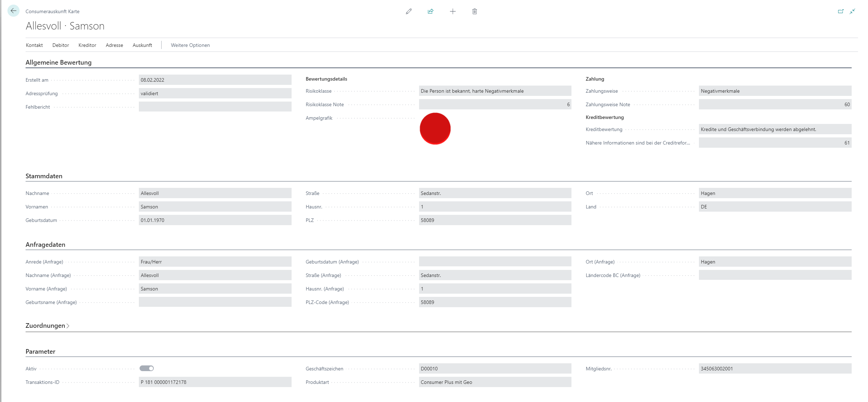Screen dimensions: 868x402
Task: Open the Auskunft menu
Action: (x=142, y=45)
